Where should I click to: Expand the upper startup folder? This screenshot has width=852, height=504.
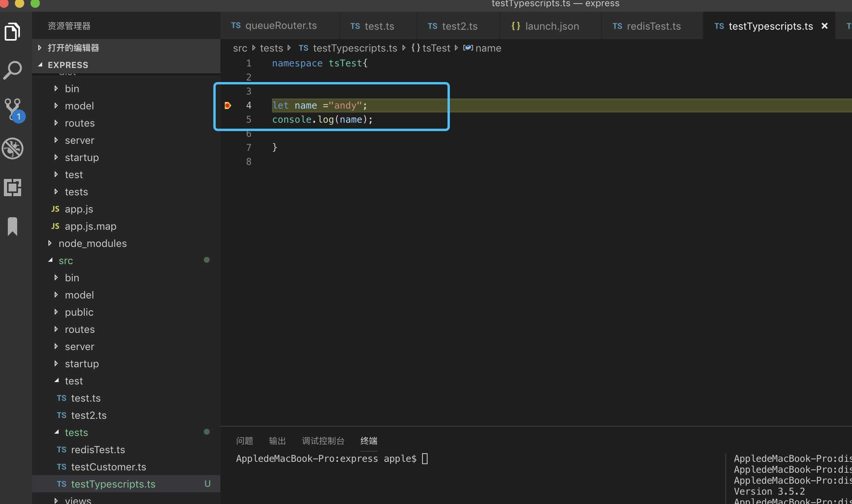click(126, 157)
